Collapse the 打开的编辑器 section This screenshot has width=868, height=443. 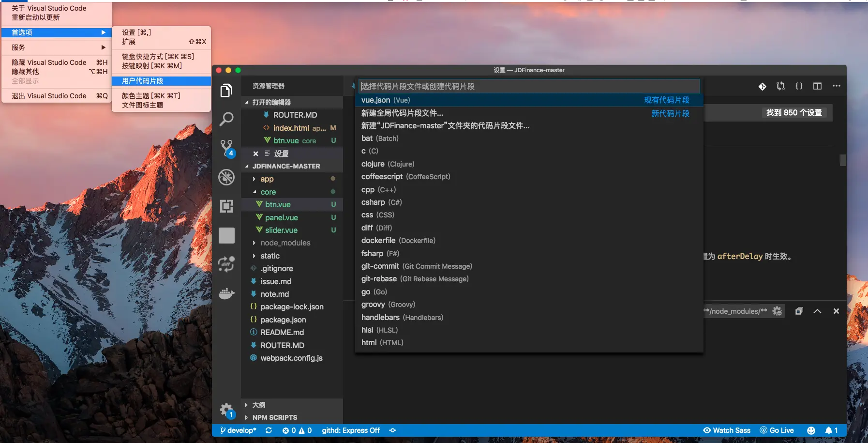point(292,102)
